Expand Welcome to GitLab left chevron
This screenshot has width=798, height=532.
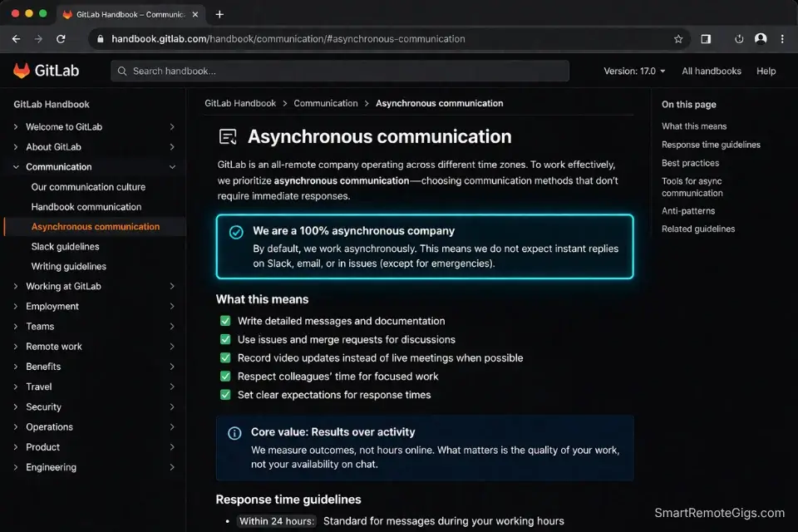coord(16,126)
